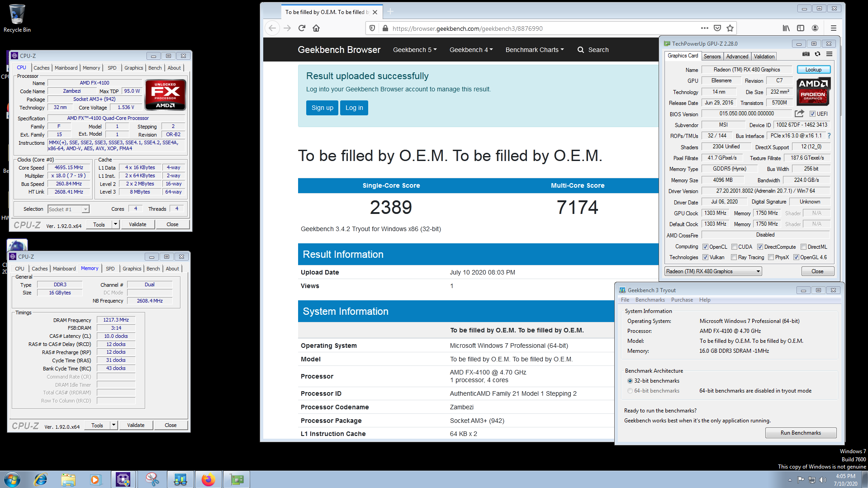Open a new Firefox tab

click(390, 11)
